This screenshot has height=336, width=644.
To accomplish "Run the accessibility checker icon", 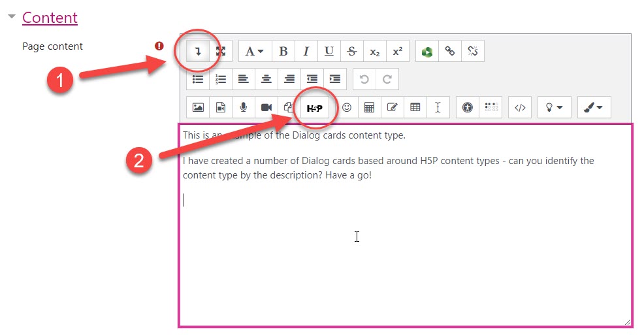I will 468,107.
